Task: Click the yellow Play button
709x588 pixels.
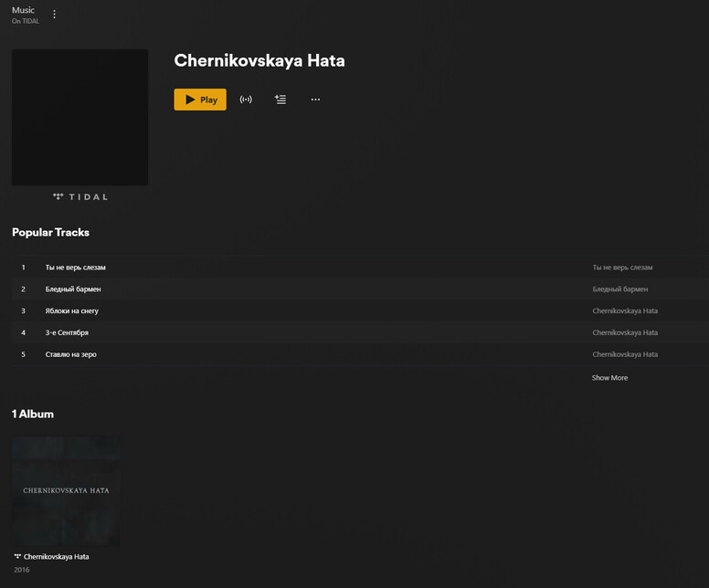Action: (200, 100)
